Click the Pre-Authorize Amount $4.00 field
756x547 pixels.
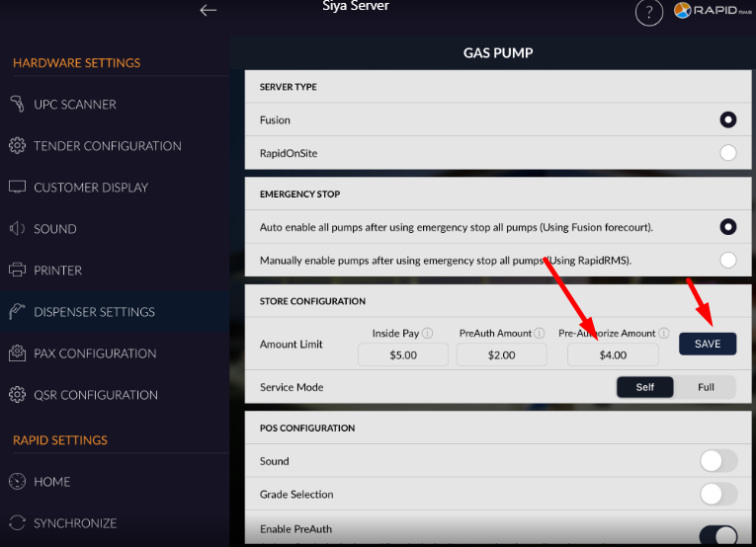click(x=613, y=354)
